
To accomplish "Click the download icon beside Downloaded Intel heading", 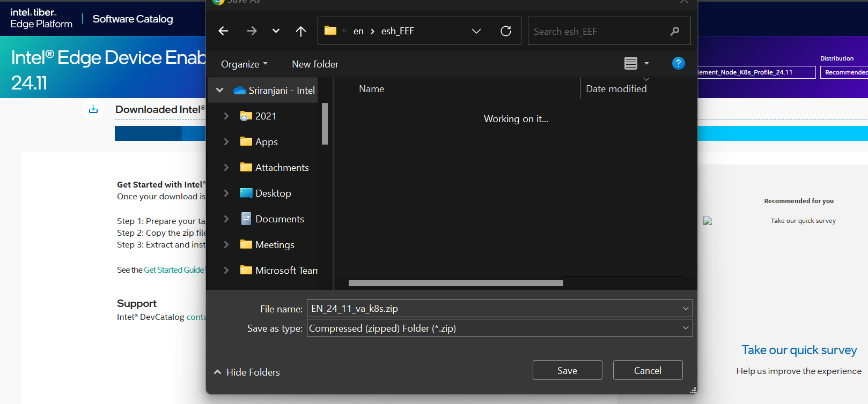I will pyautogui.click(x=93, y=109).
